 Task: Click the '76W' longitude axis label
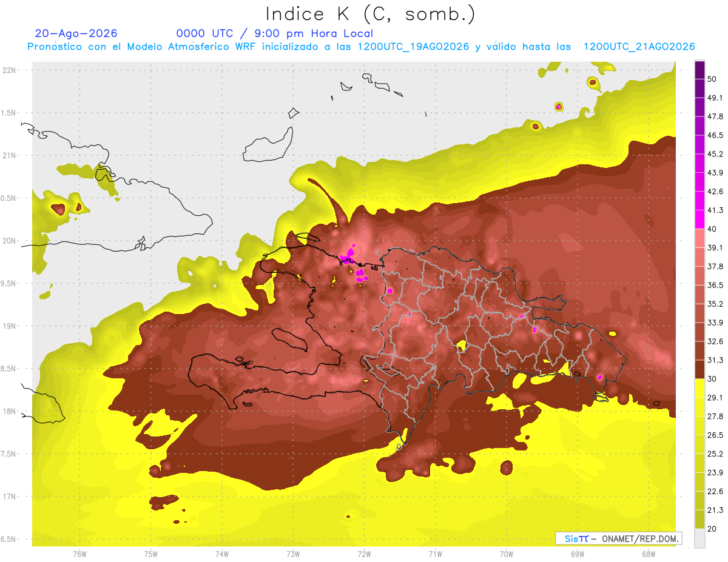pos(79,554)
